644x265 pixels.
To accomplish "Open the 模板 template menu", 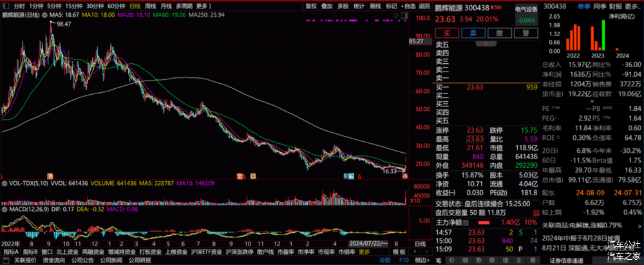I will 399,252.
